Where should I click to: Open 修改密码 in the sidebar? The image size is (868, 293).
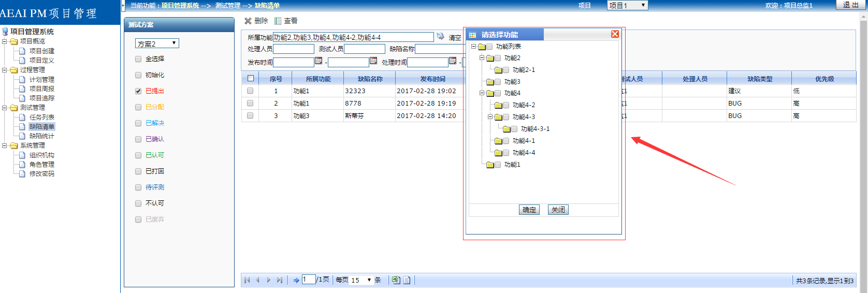click(42, 173)
